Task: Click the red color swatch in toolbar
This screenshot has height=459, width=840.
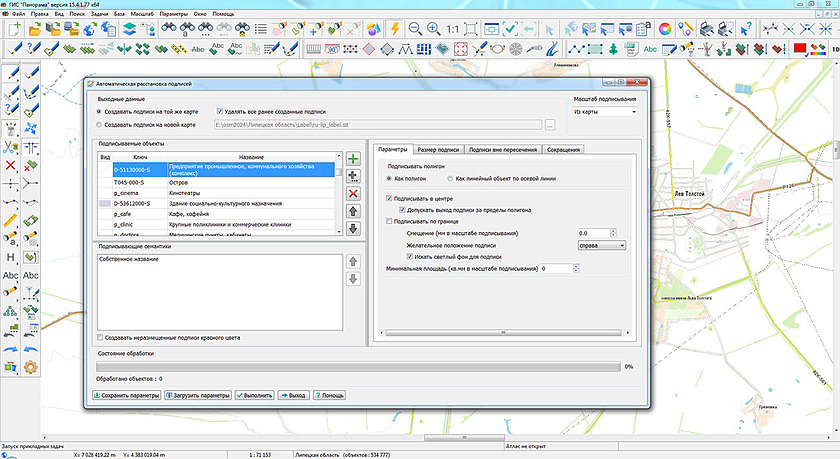Action: (801, 48)
